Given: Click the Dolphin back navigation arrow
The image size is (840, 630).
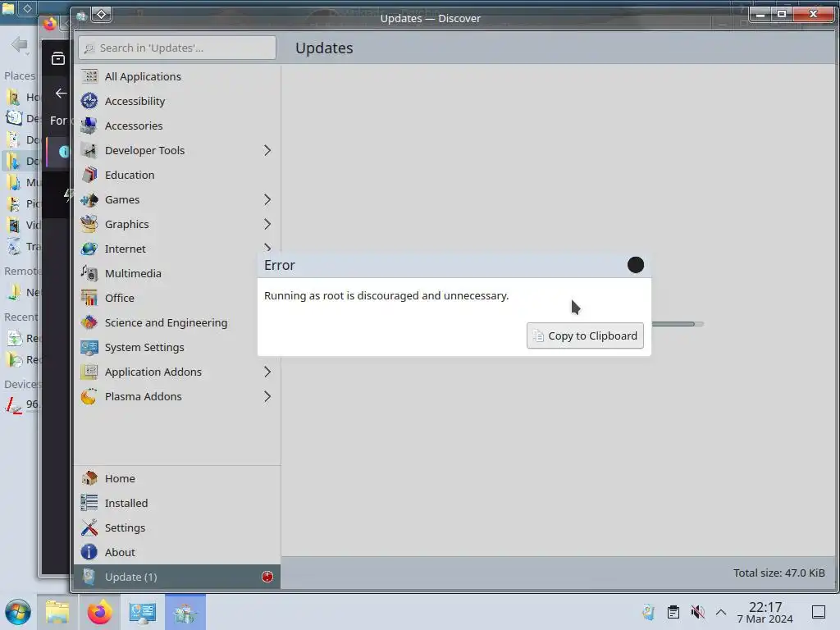Looking at the screenshot, I should point(19,44).
